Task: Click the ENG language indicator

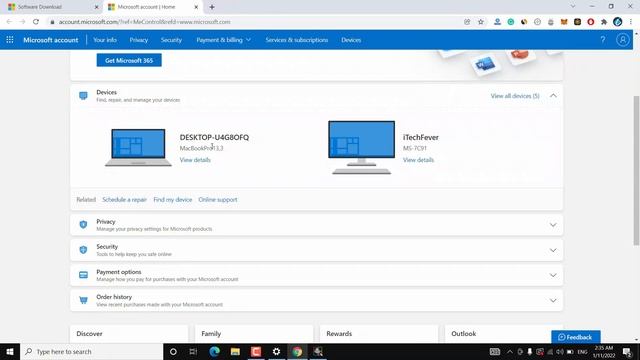Action: [x=582, y=351]
